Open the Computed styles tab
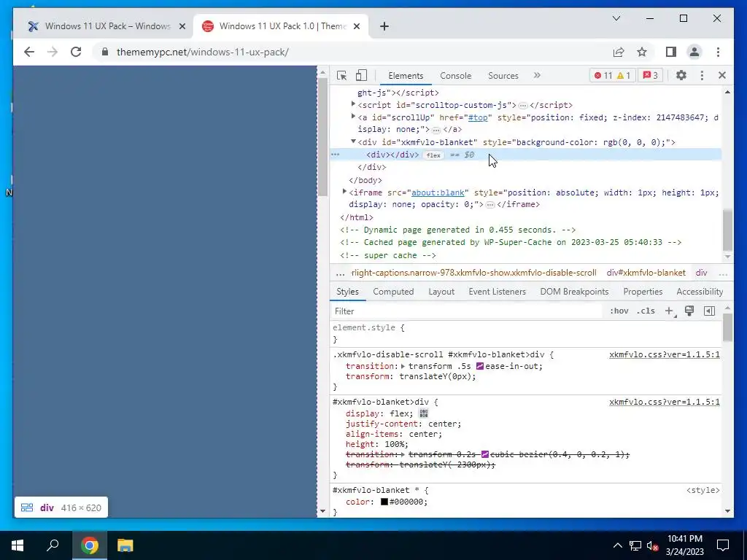 (x=393, y=292)
